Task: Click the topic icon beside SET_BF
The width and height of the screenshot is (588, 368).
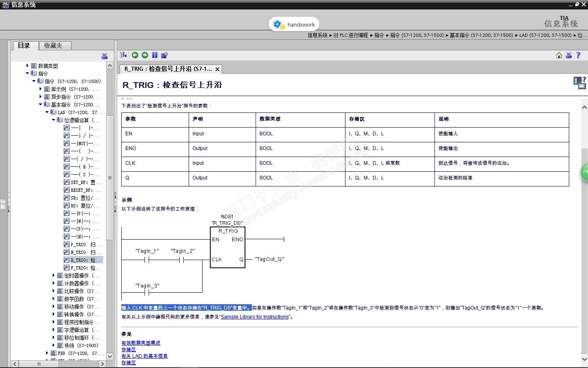Action: 67,182
